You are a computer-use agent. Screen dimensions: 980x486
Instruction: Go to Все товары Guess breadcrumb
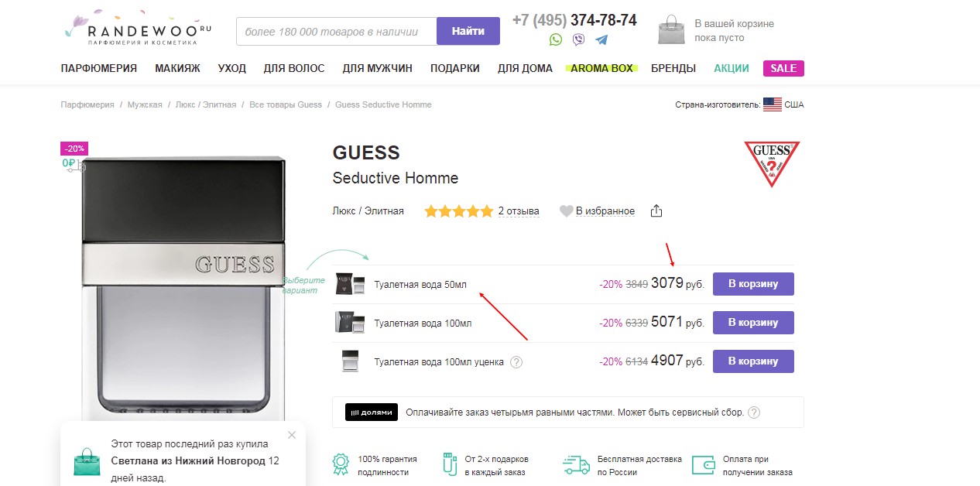coord(286,104)
